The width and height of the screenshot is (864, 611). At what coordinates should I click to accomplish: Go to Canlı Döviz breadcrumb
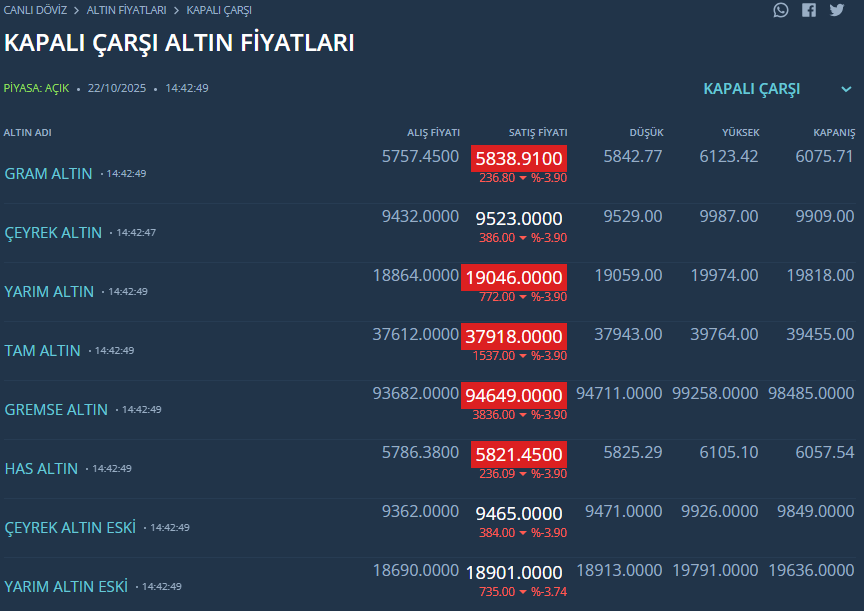pos(34,10)
